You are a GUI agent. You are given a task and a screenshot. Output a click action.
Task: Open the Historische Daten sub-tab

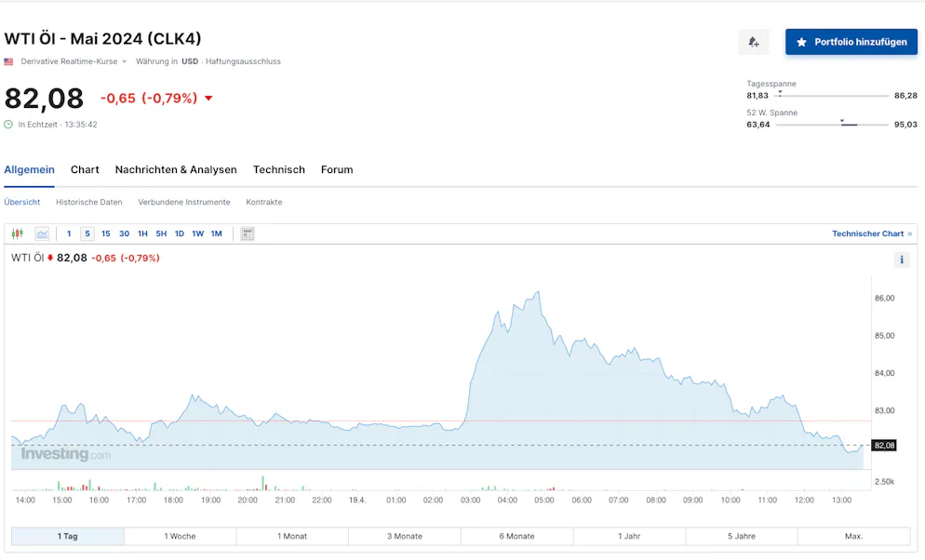(88, 202)
